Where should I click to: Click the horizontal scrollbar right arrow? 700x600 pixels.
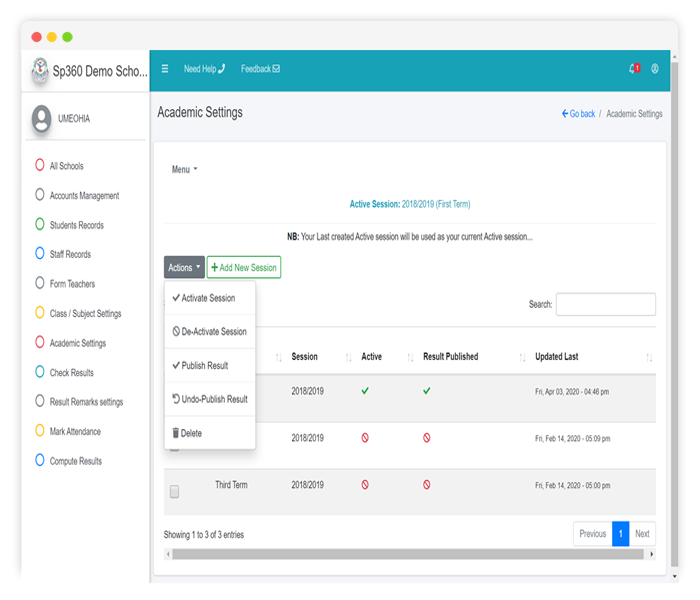pos(651,554)
